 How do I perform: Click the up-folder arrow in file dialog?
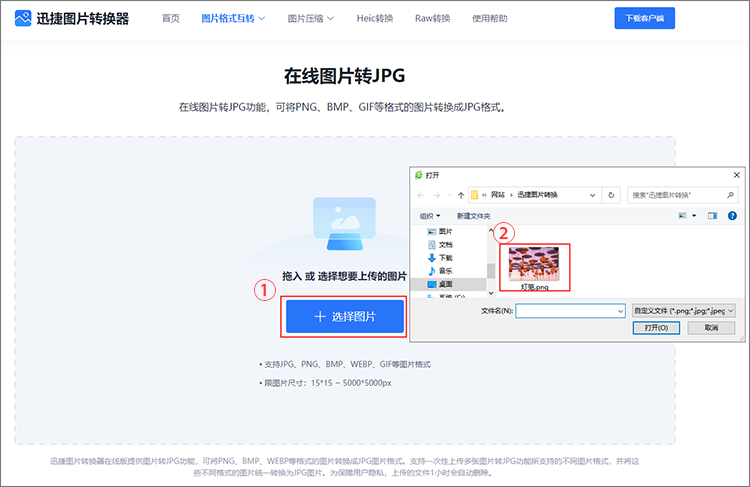pyautogui.click(x=459, y=194)
